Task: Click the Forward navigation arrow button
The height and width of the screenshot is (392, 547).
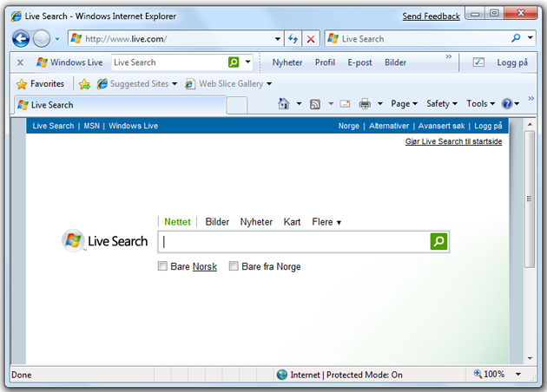Action: (x=42, y=38)
